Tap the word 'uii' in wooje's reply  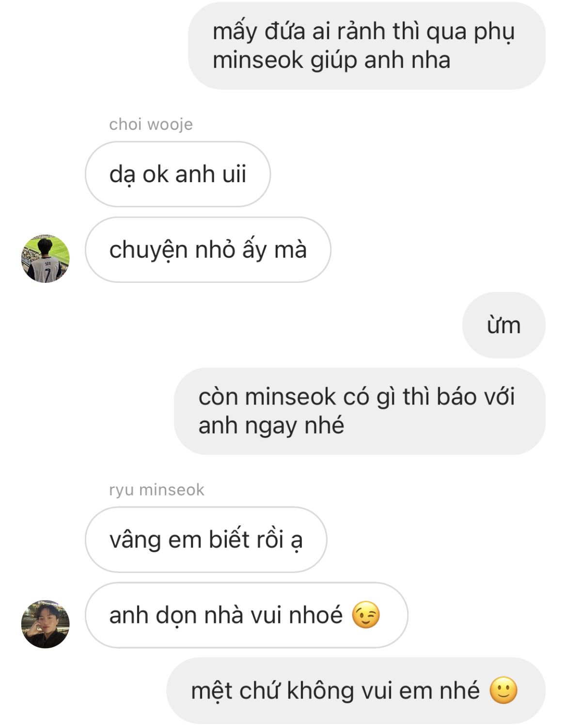[x=234, y=174]
